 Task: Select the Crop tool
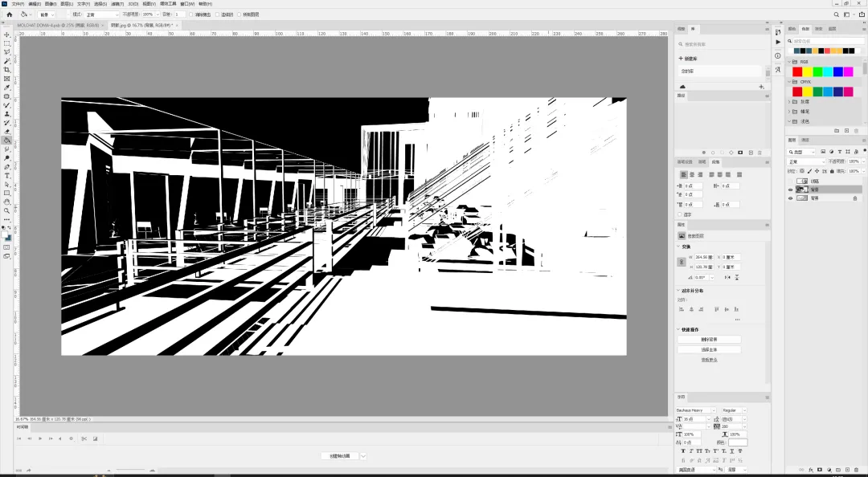pos(6,70)
